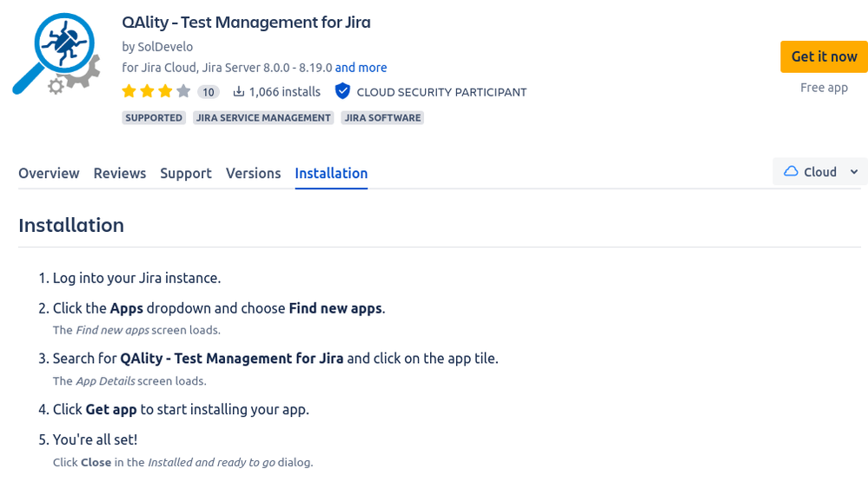868x482 pixels.
Task: Click the QAlity app logo
Action: coord(56,54)
